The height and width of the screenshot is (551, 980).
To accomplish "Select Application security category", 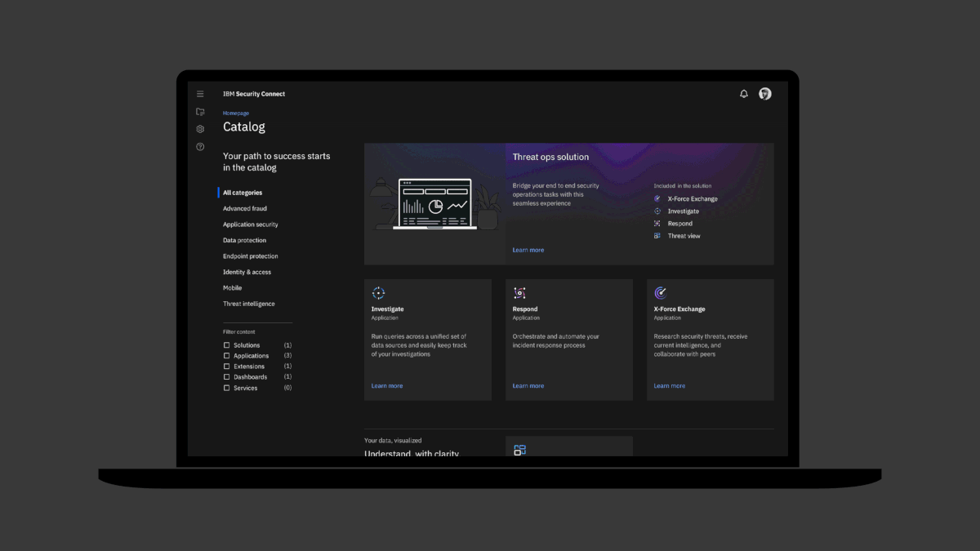I will 251,224.
